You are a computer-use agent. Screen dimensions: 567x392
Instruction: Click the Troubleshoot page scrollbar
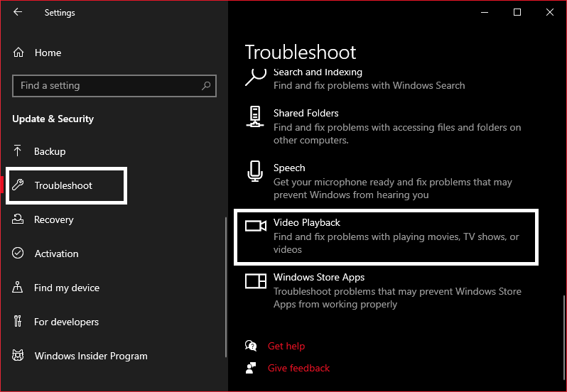click(x=564, y=338)
